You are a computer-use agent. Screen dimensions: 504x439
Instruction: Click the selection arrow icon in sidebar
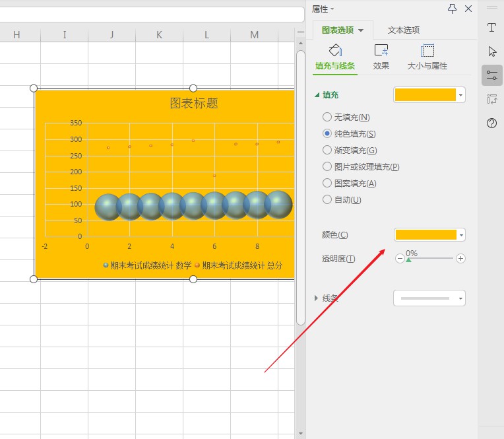tap(491, 51)
